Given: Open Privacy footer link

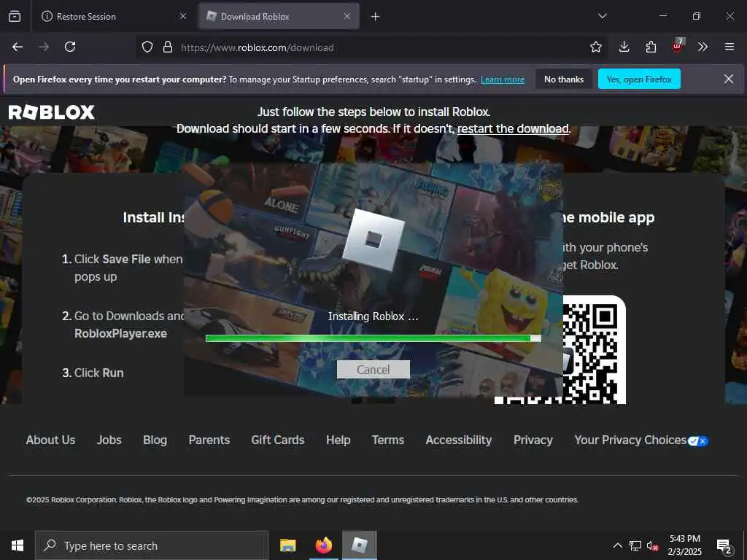Looking at the screenshot, I should [x=533, y=440].
